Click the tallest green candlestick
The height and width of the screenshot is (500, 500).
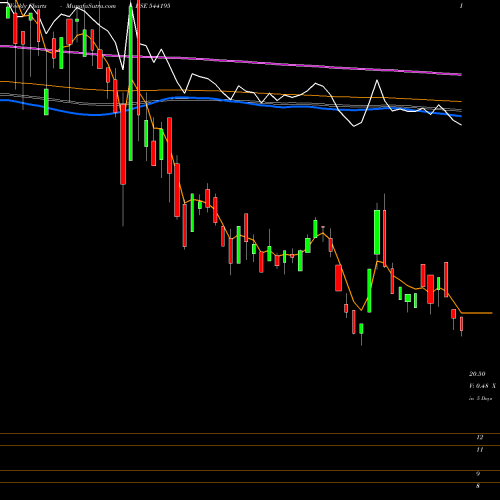pos(131,84)
